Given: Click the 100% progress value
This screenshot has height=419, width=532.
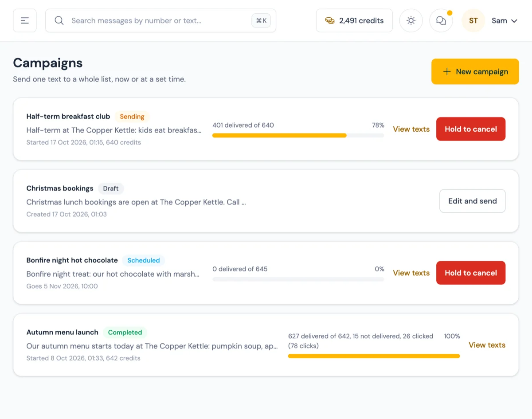Looking at the screenshot, I should point(452,336).
